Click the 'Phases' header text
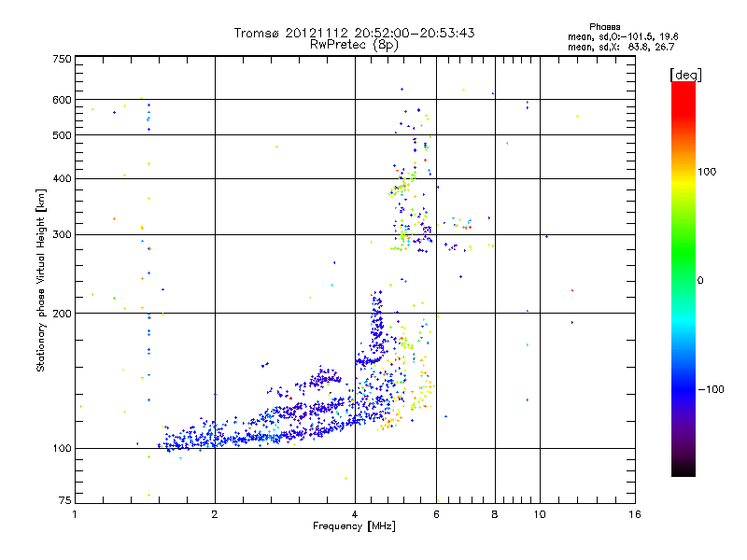 (x=604, y=27)
